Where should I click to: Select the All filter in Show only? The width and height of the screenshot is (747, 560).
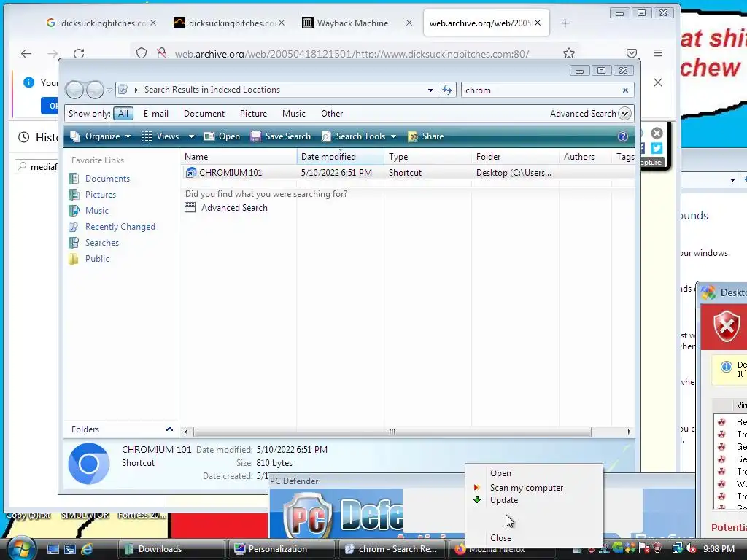[123, 113]
